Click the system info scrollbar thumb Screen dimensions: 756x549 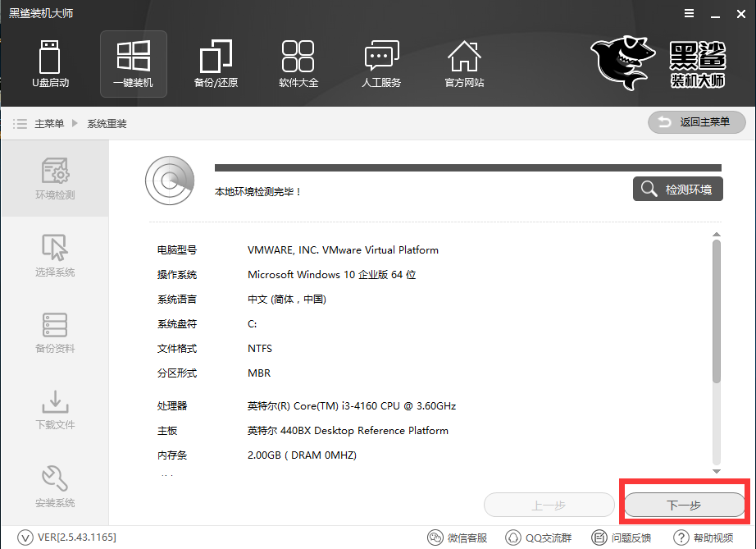click(717, 312)
